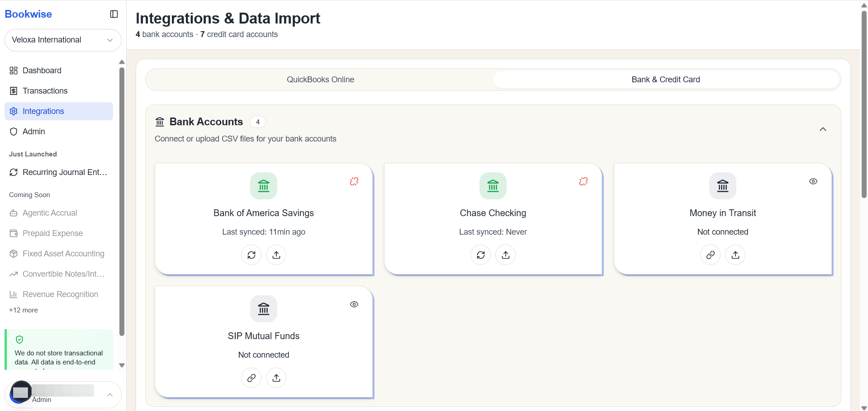Click the Chase Checking account name
This screenshot has height=411, width=868.
(493, 213)
